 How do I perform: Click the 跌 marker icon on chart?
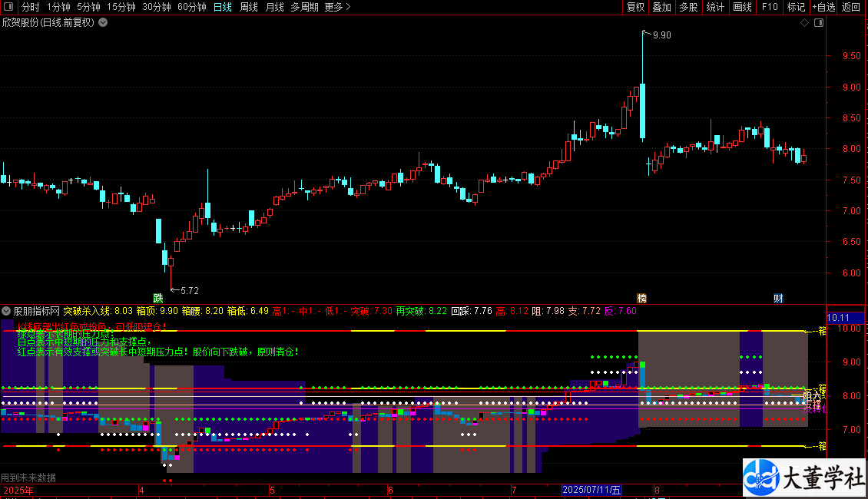click(158, 298)
